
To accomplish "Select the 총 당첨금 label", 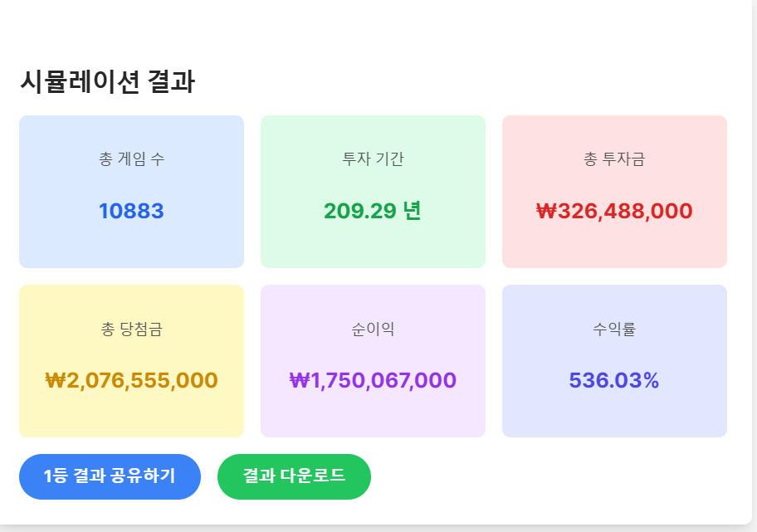I will pos(131,329).
